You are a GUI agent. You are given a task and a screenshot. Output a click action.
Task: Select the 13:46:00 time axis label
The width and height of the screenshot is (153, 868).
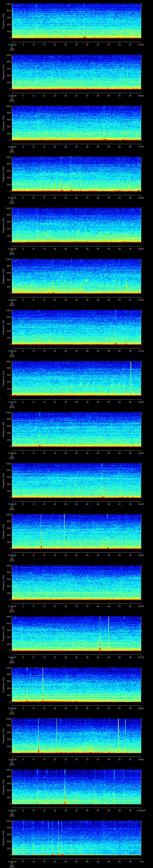[x=12, y=147]
